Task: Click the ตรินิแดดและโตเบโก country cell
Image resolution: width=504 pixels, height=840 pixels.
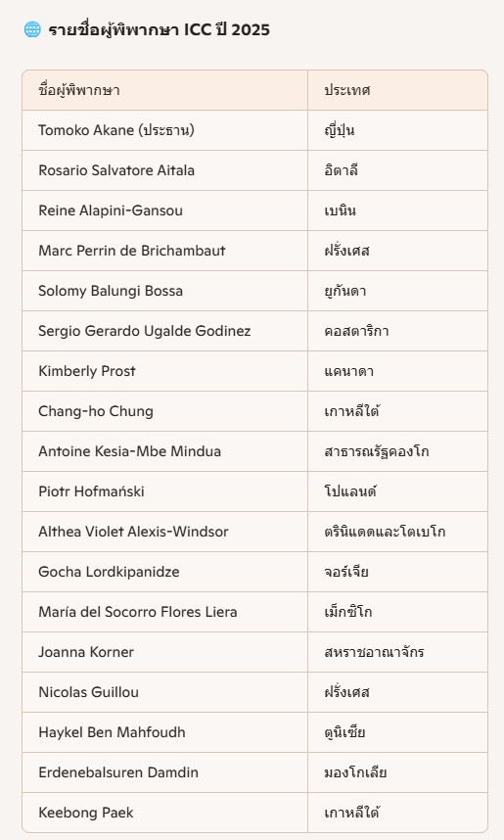Action: click(397, 532)
